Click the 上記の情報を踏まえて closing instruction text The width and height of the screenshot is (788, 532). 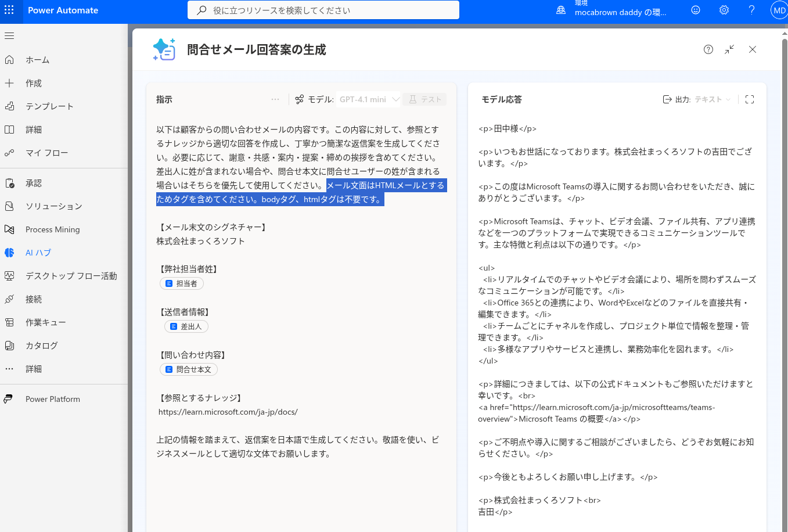[298, 447]
